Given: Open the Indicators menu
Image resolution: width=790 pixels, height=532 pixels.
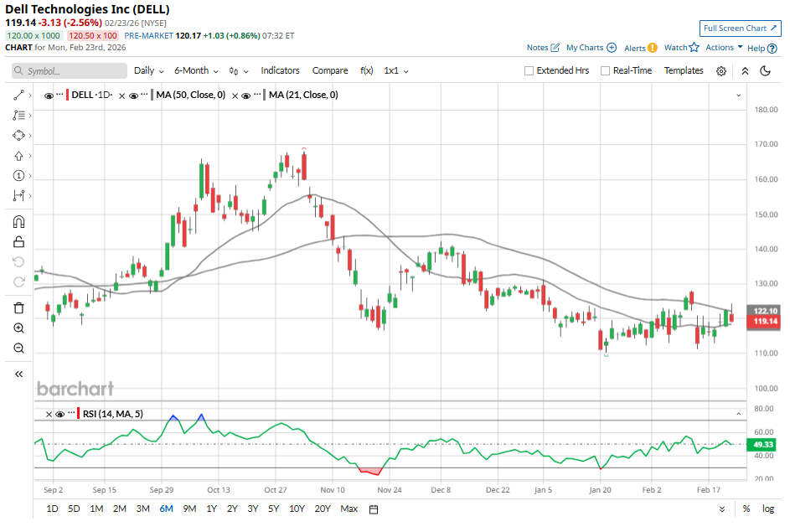Looking at the screenshot, I should [280, 71].
